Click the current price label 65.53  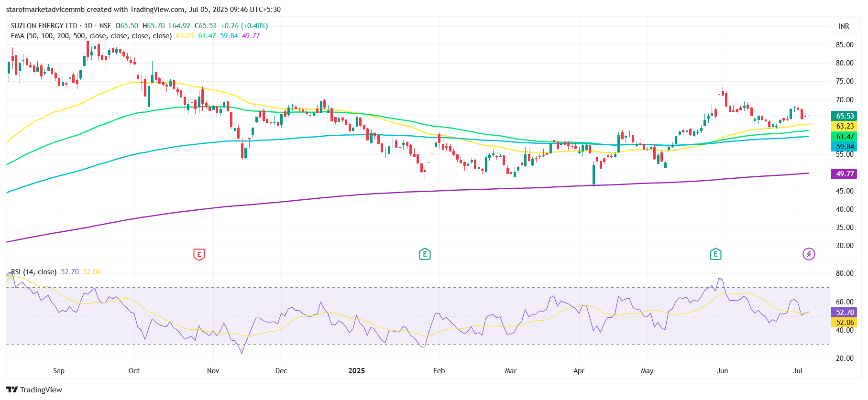tap(844, 116)
